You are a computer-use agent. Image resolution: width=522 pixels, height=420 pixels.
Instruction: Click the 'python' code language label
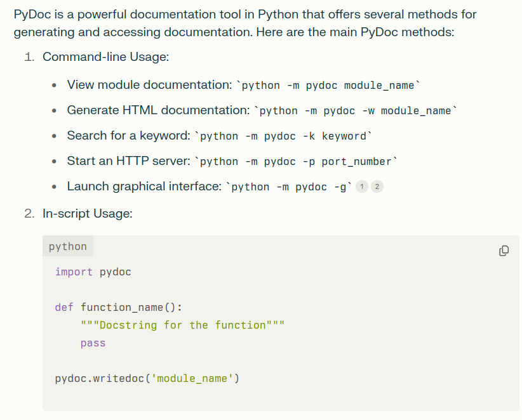point(67,246)
